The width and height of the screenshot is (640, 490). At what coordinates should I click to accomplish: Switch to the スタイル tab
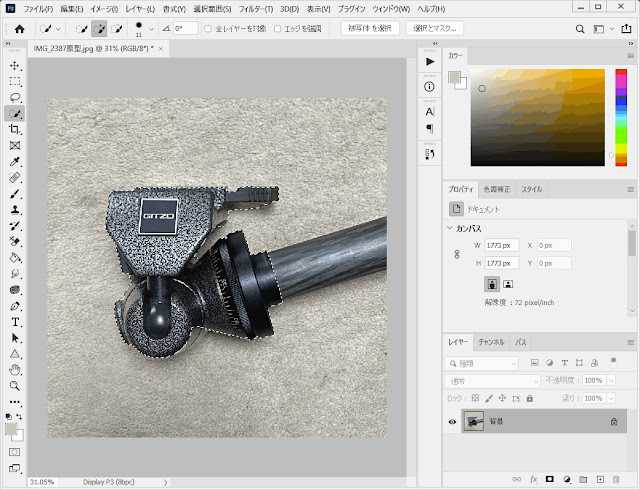coord(532,189)
